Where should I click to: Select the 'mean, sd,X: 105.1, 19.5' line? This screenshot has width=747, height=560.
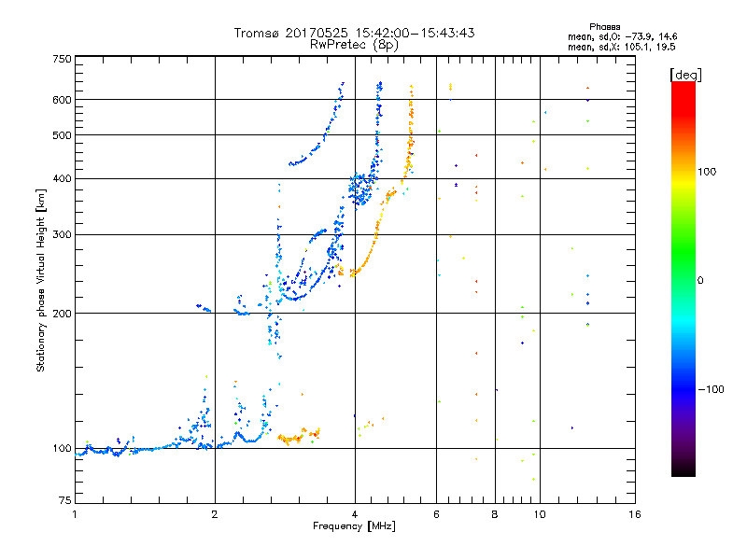tap(621, 47)
